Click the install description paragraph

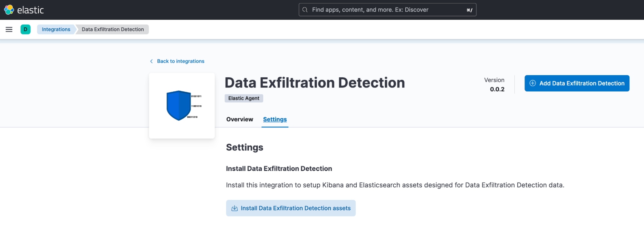point(395,185)
